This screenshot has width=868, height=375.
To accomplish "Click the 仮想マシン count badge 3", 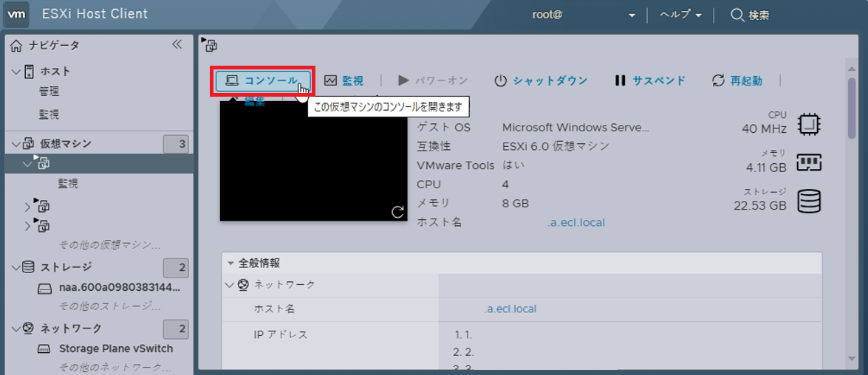I will coord(176,145).
